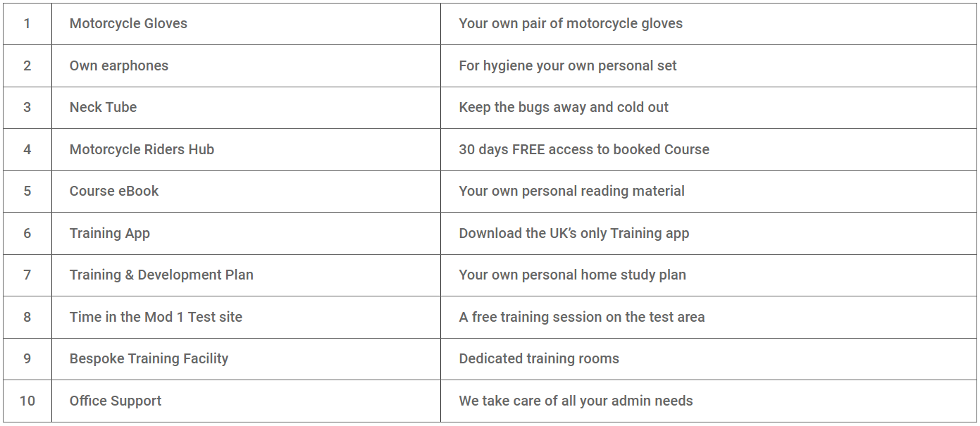
Task: Click Training & Development Plan text
Action: (x=161, y=275)
